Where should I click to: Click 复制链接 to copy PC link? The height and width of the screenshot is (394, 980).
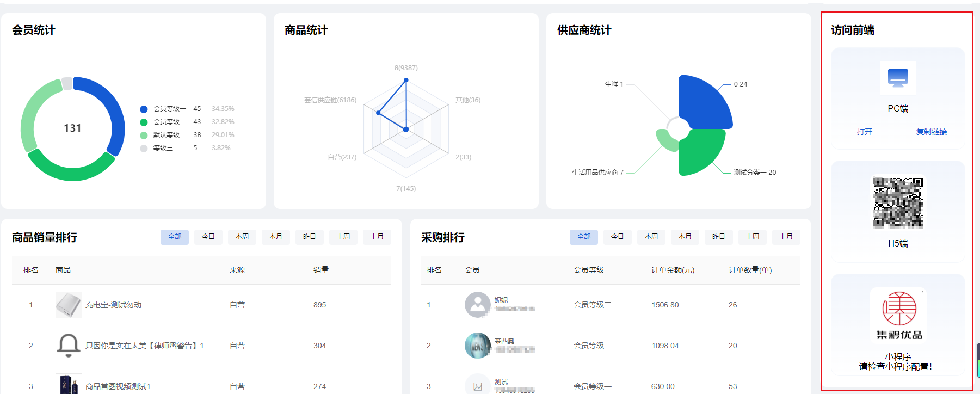(x=932, y=132)
